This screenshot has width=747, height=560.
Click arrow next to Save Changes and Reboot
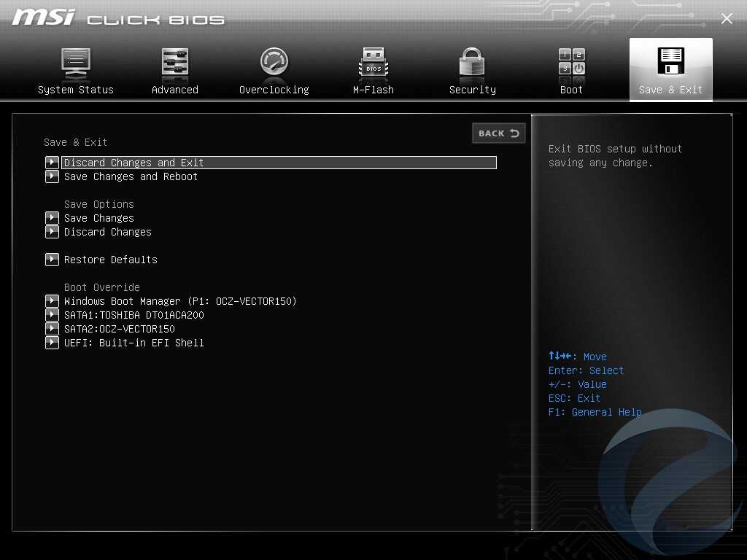[x=52, y=176]
